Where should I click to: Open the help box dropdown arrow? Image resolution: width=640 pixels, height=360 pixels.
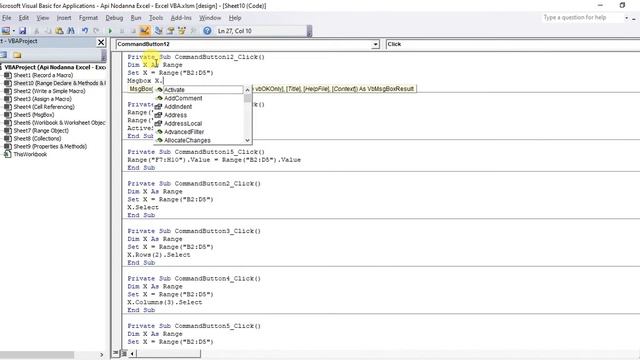point(626,18)
